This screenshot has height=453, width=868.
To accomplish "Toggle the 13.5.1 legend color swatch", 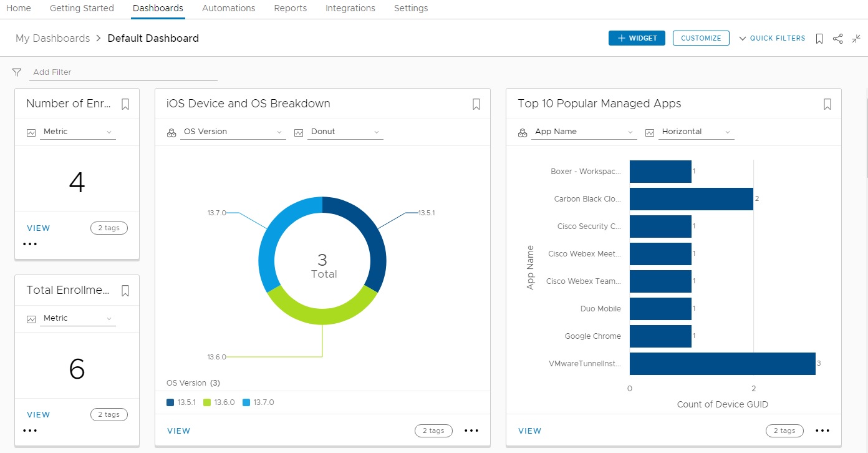I will [170, 402].
